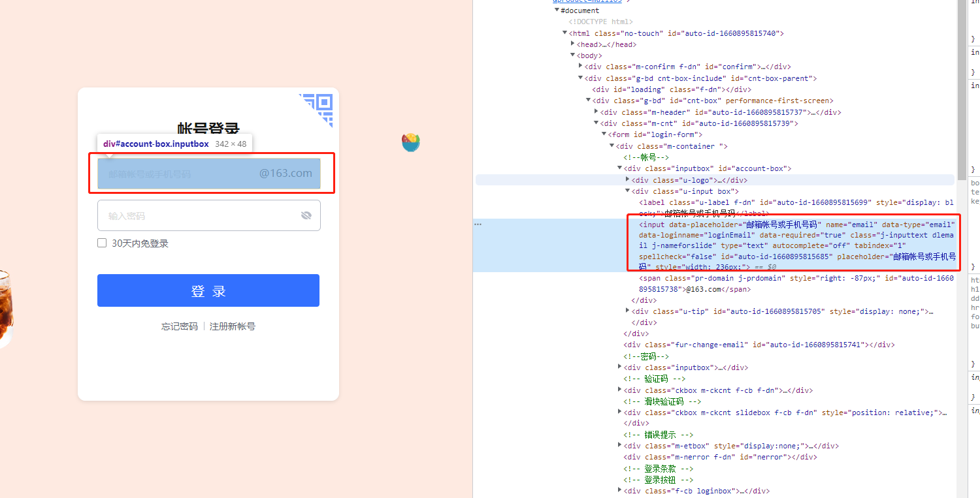Image resolution: width=980 pixels, height=498 pixels.
Task: Select the label class="u-label f-dn" row
Action: 797,208
